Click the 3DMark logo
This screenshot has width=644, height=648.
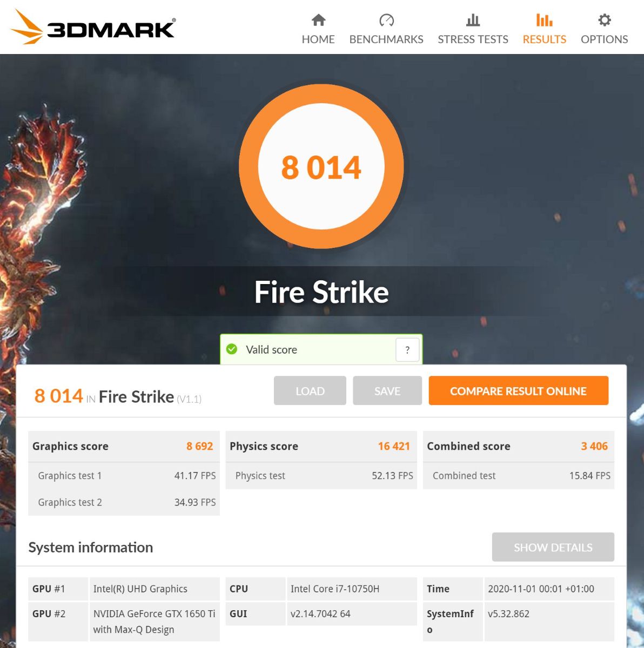[x=93, y=27]
